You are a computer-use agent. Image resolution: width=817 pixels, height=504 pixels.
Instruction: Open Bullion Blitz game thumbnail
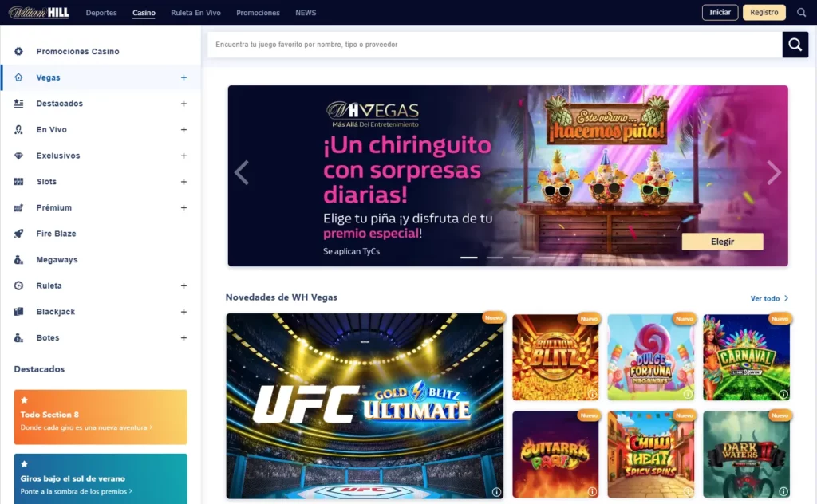coord(555,357)
